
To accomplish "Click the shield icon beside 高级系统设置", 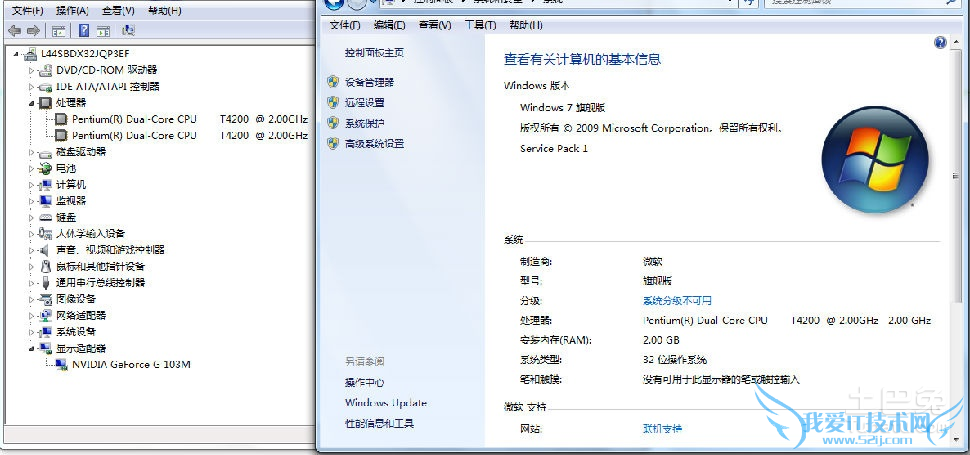I will (333, 143).
